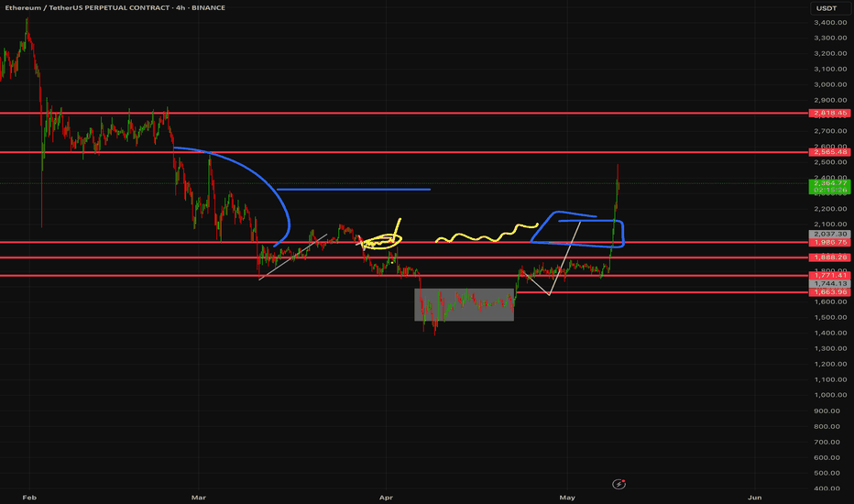Click the 2,200.00 price scale value

pos(830,209)
